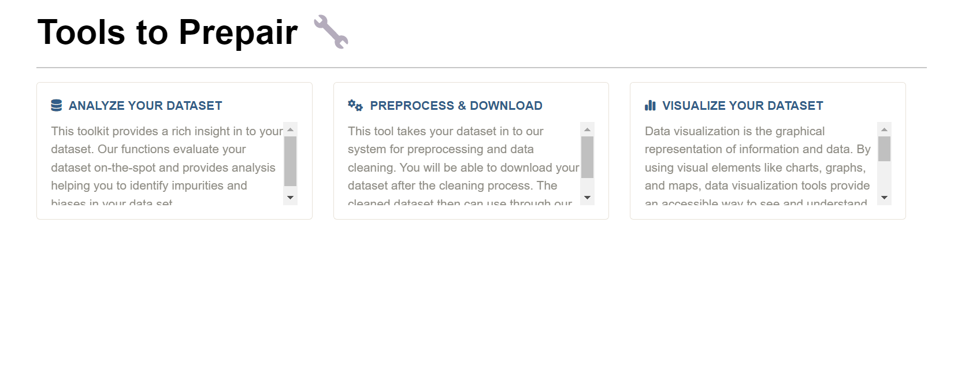This screenshot has height=378, width=980.
Task: Click the wrench icon beside the page title
Action: [x=331, y=32]
